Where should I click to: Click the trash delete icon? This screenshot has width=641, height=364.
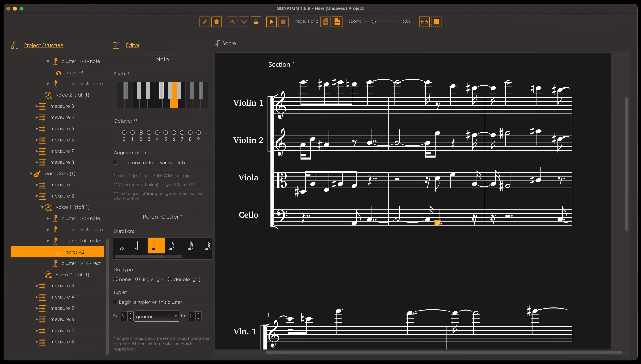217,22
